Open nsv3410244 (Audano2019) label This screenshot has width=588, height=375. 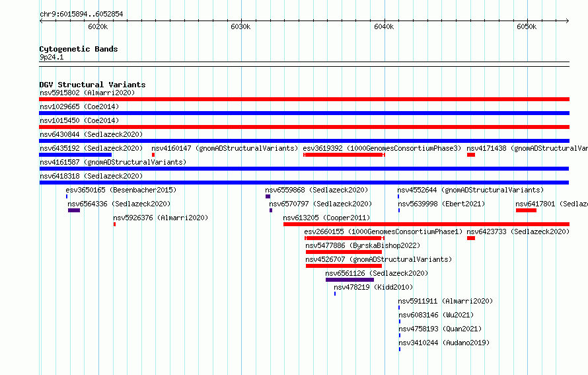click(x=444, y=343)
